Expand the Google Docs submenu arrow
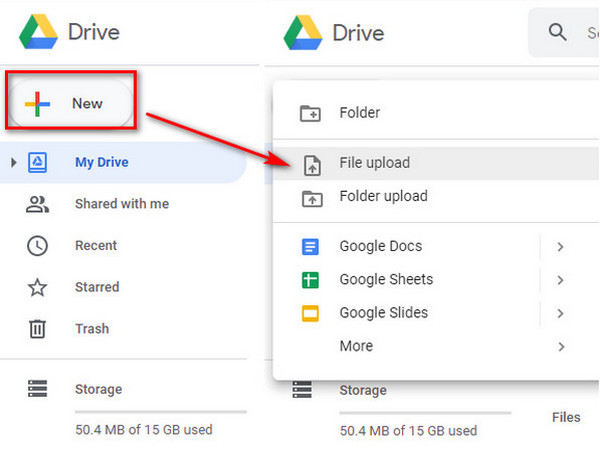This screenshot has width=600, height=462. click(x=561, y=247)
